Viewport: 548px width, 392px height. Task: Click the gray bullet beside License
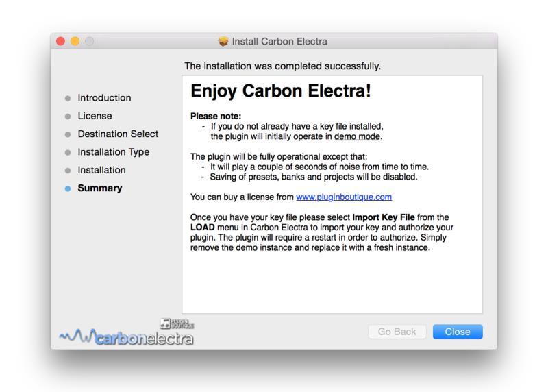click(68, 117)
